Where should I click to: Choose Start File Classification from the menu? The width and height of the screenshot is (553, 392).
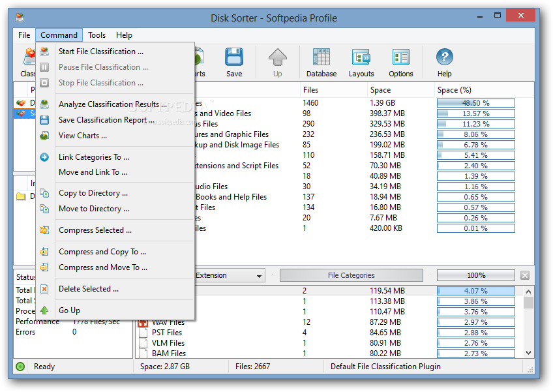coord(115,52)
